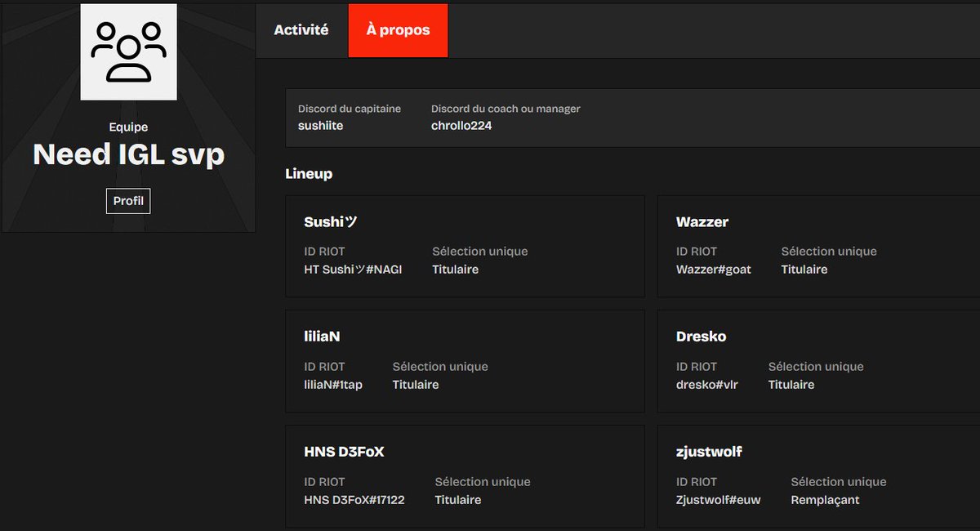
Task: Click Sélection unique label in liliaN card
Action: pyautogui.click(x=440, y=367)
